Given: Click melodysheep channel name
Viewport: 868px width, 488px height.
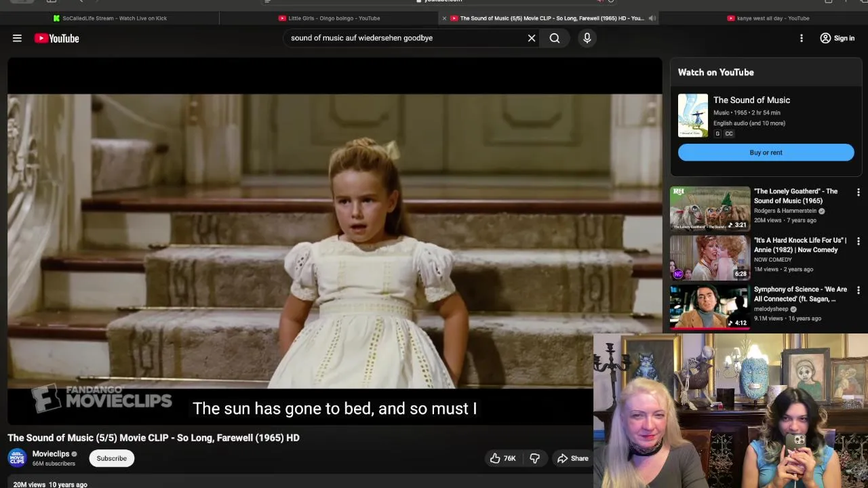Looking at the screenshot, I should [x=771, y=309].
